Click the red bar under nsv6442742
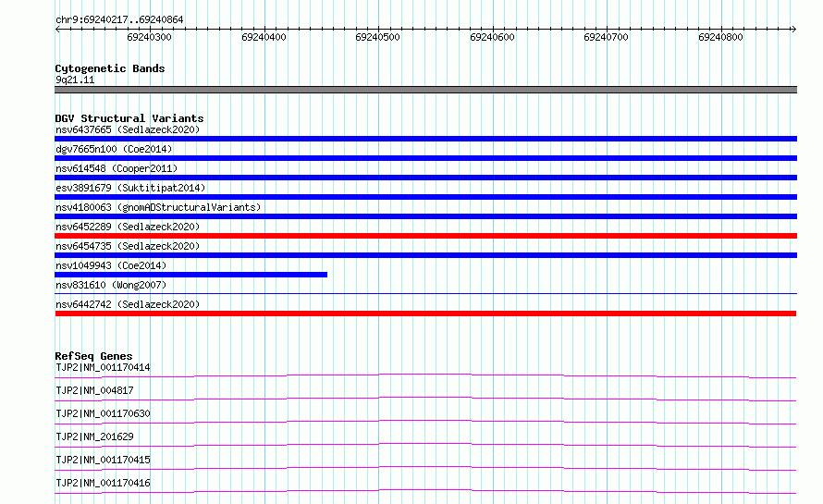This screenshot has width=823, height=504. [425, 313]
